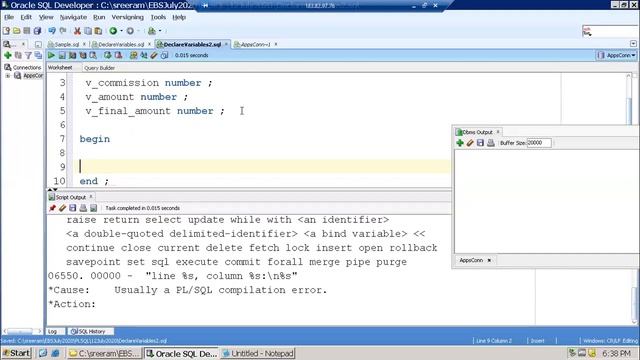
Task: Click the SQL History icon in worksheet toolbar
Action: click(x=164, y=55)
